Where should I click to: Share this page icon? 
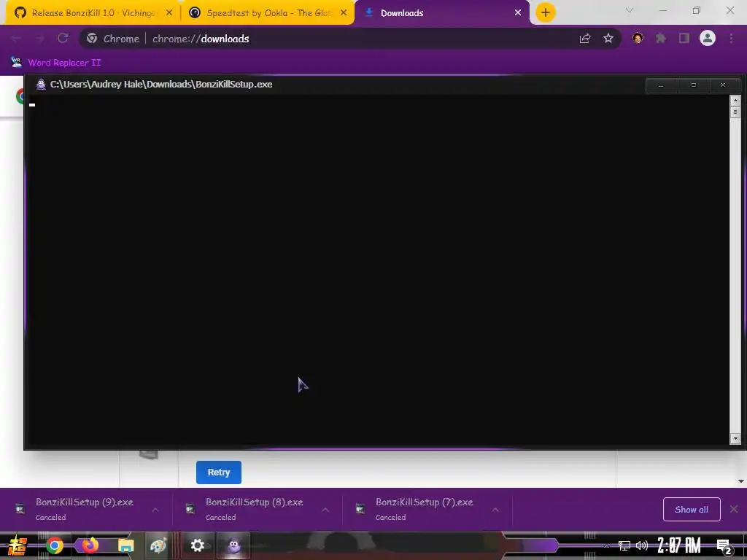[585, 39]
